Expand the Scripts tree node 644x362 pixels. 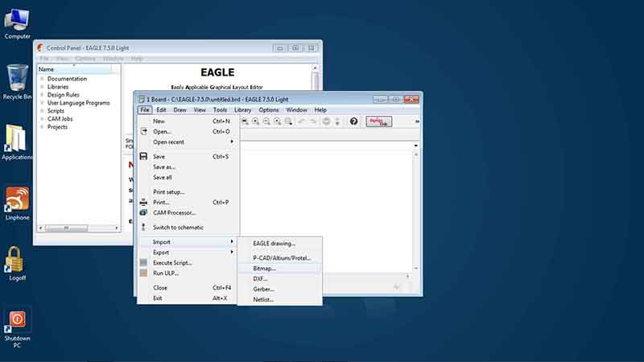coord(42,111)
